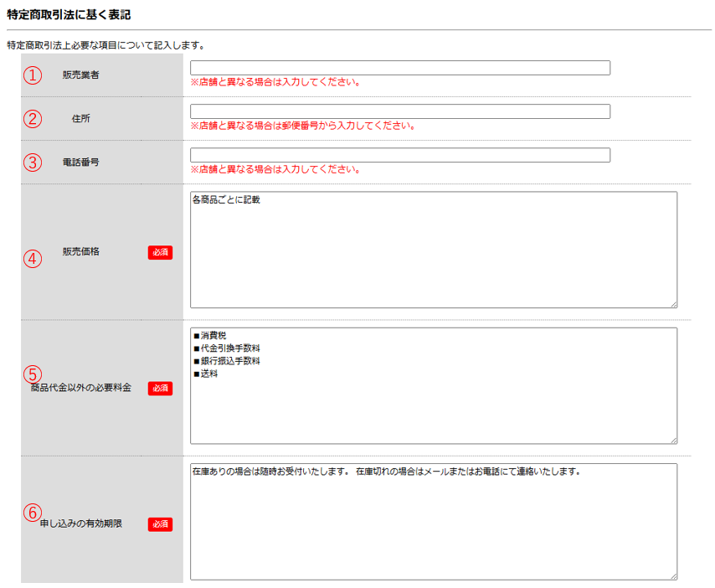This screenshot has height=588, width=715.
Task: Click inside the 申し込みの有効期限 text area
Action: coord(433,521)
